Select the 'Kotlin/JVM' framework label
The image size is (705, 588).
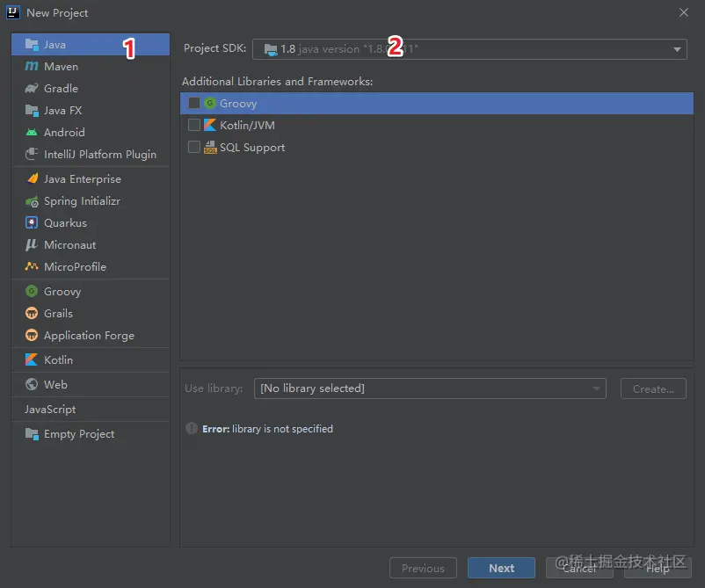pos(247,125)
